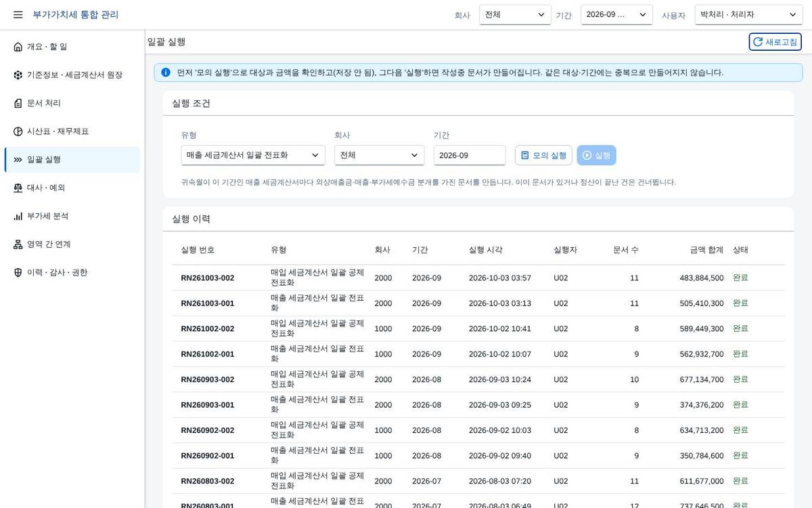Click the 실행 시각 column header
This screenshot has height=508, width=812.
pos(486,250)
